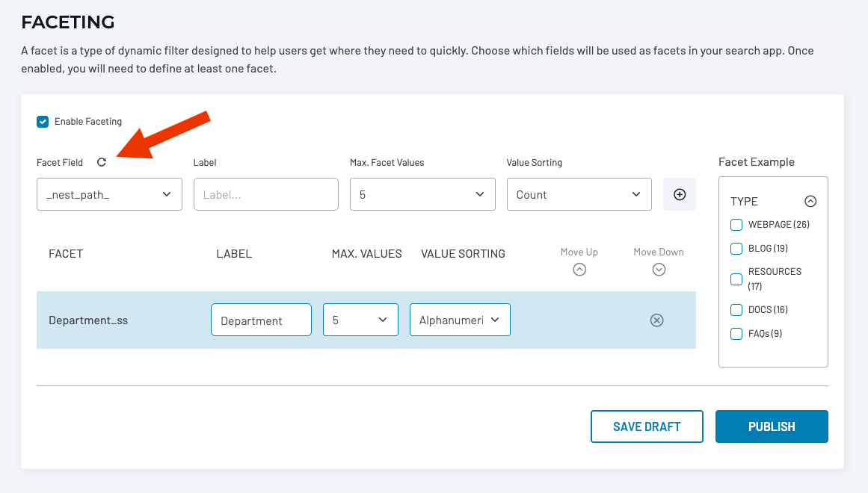Click the Move Up arrow icon
The height and width of the screenshot is (493, 868).
(579, 270)
